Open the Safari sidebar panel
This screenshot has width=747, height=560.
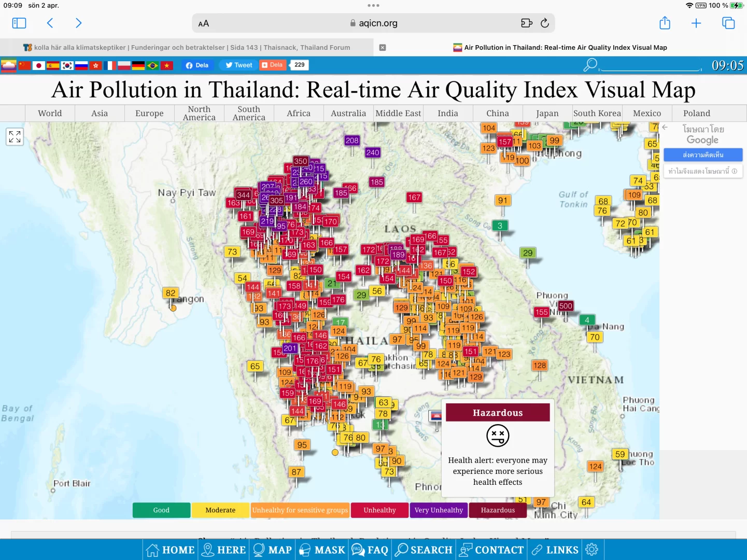(x=19, y=23)
